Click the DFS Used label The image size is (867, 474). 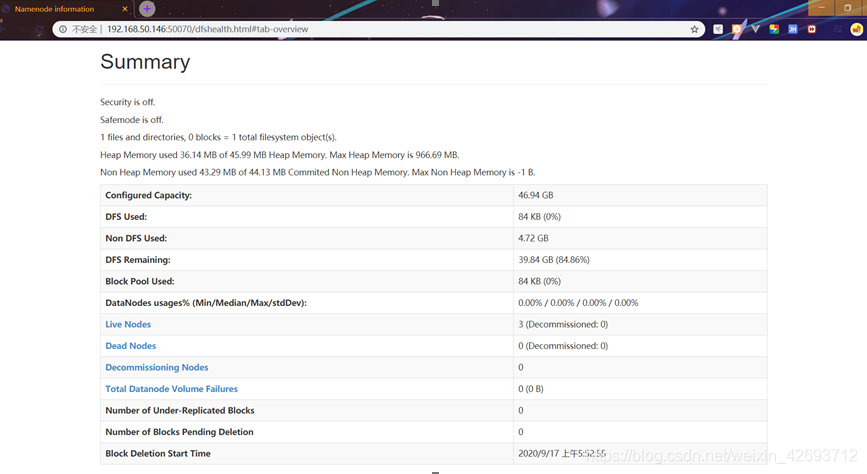pyautogui.click(x=126, y=217)
